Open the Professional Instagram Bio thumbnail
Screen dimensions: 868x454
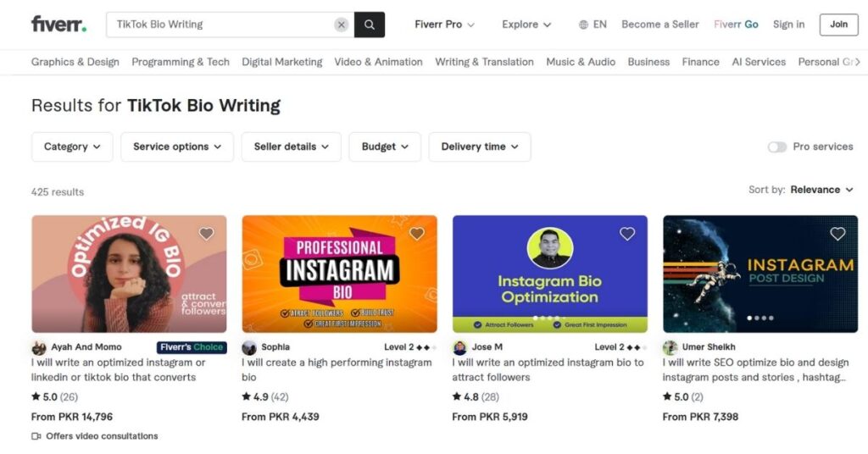[339, 274]
